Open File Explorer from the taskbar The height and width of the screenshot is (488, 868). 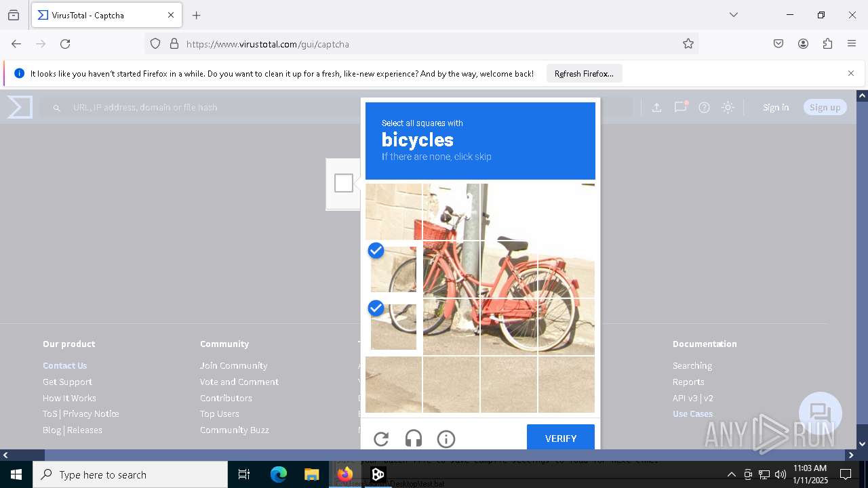pos(311,474)
